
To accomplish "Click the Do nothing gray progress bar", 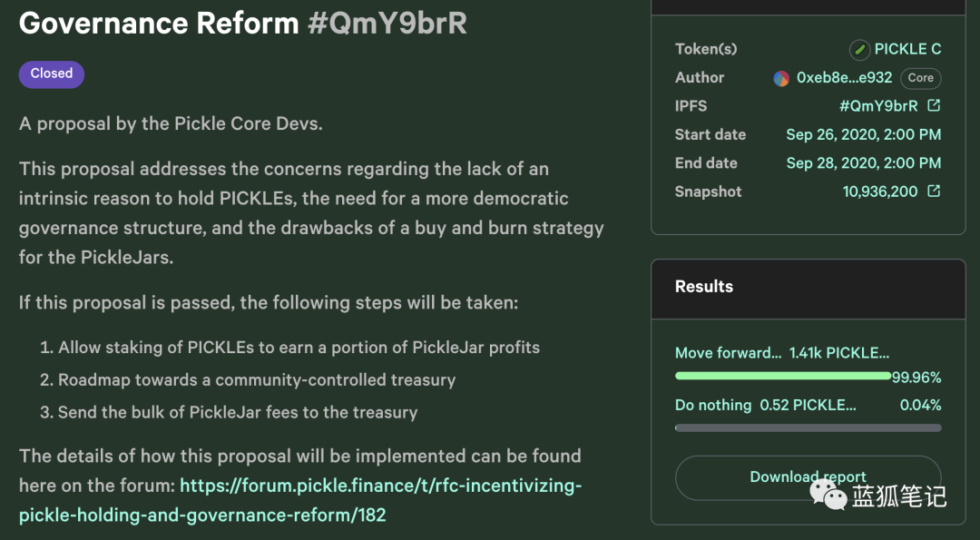I will point(808,428).
